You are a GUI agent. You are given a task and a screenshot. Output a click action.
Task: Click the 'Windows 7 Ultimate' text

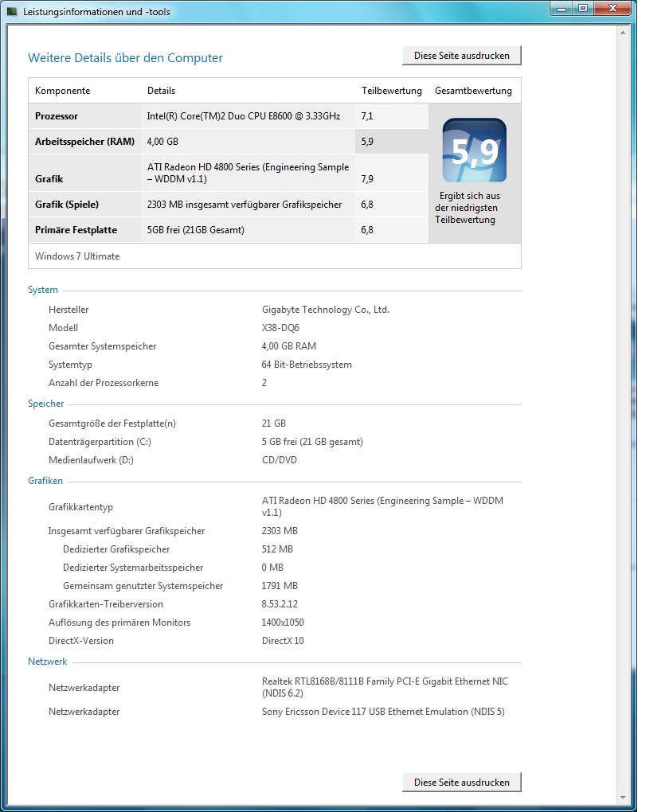coord(77,256)
